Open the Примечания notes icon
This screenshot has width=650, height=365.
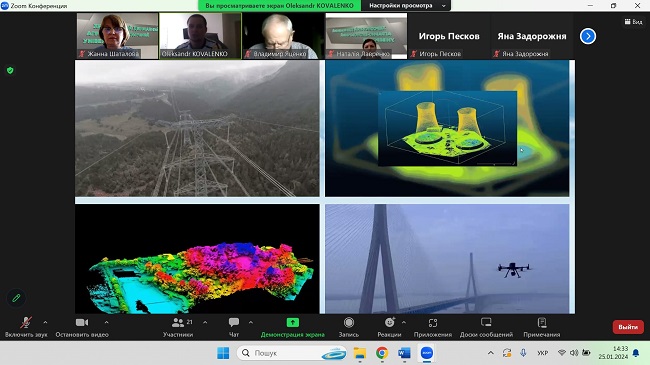542,322
